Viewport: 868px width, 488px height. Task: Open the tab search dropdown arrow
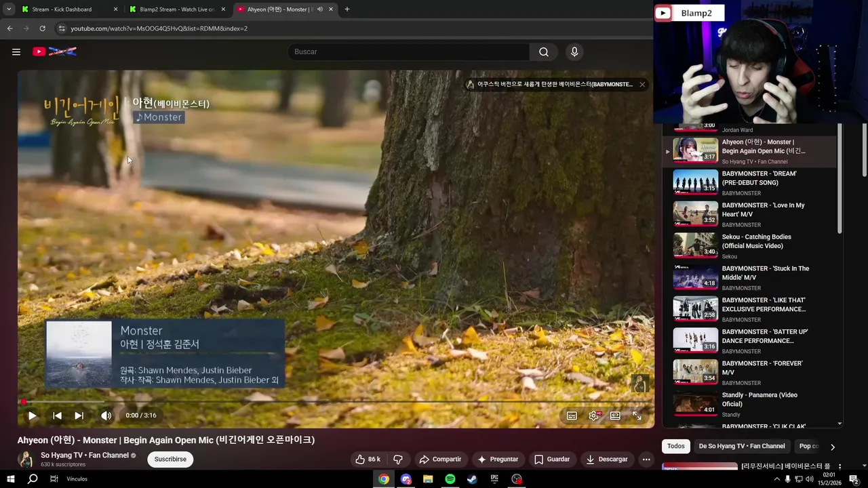[8, 9]
